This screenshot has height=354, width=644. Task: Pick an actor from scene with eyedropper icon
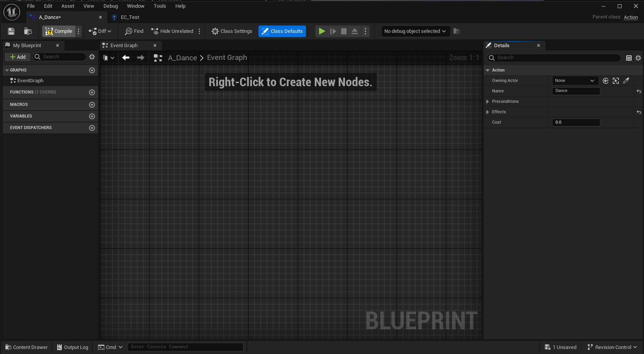pos(626,81)
